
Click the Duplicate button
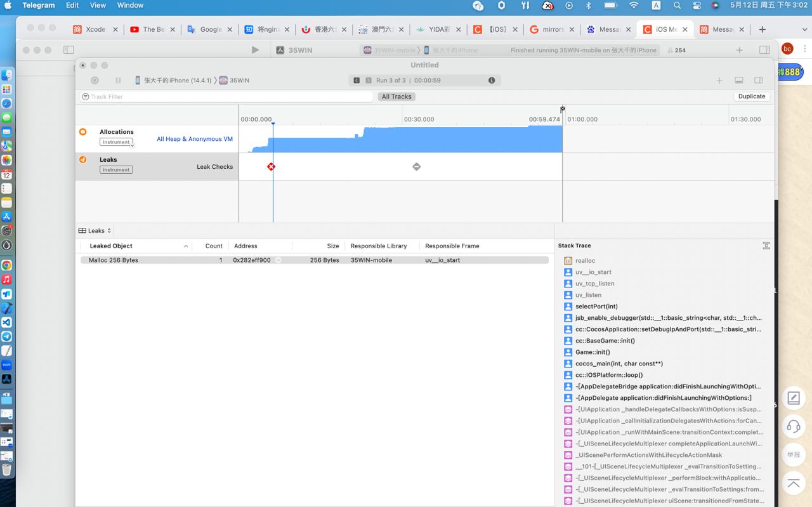tap(752, 96)
